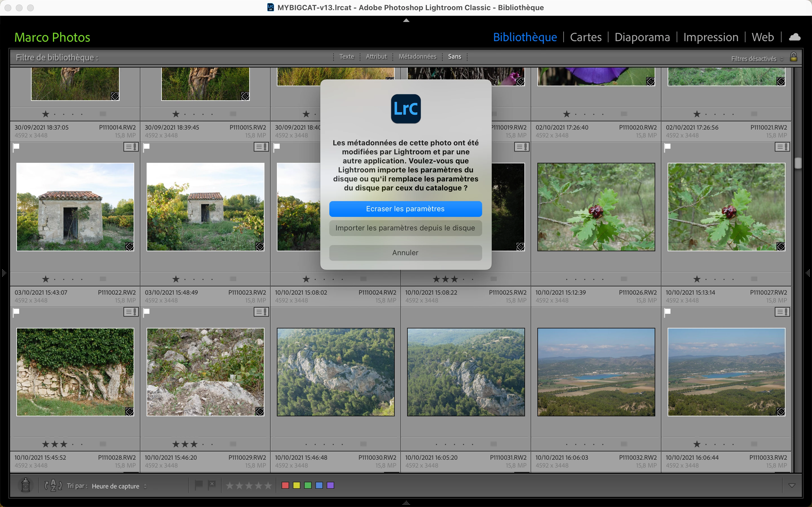
Task: Click Ecraser les paramètres button
Action: point(405,209)
